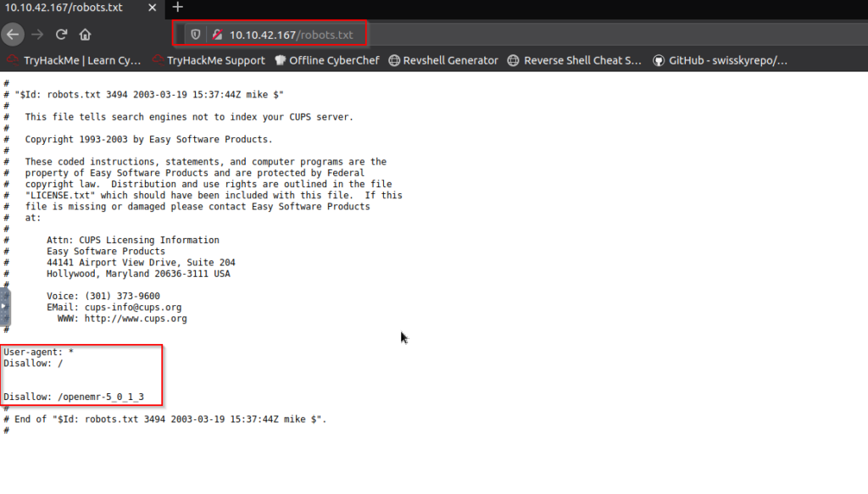
Task: Click the tracking protection shield icon
Action: coord(195,35)
